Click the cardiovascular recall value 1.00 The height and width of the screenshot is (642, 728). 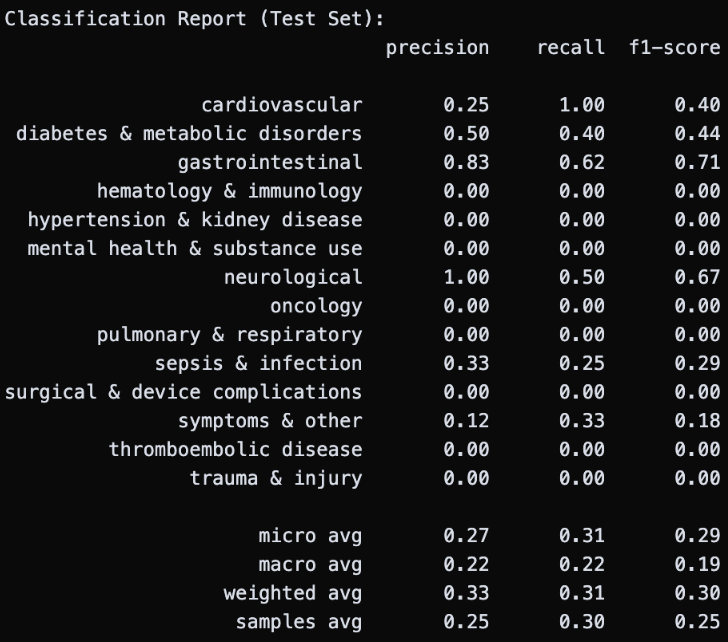582,105
